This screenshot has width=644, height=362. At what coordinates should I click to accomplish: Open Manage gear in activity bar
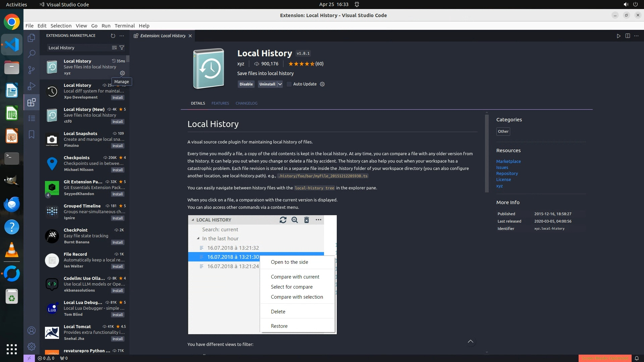coord(32,346)
